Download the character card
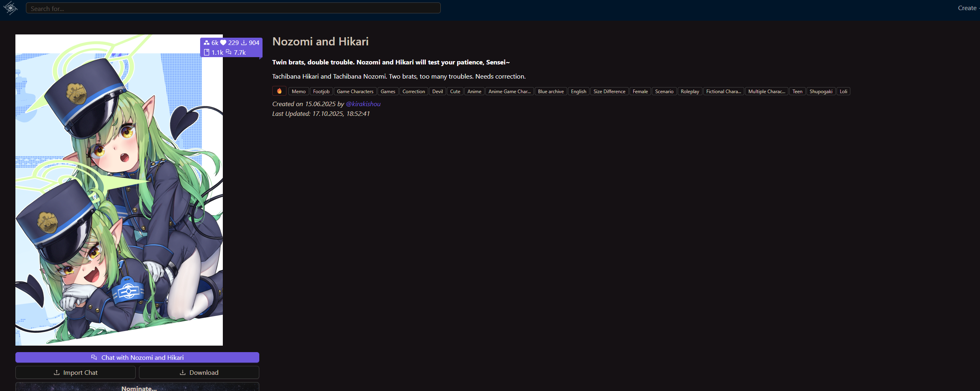The height and width of the screenshot is (391, 980). [199, 372]
